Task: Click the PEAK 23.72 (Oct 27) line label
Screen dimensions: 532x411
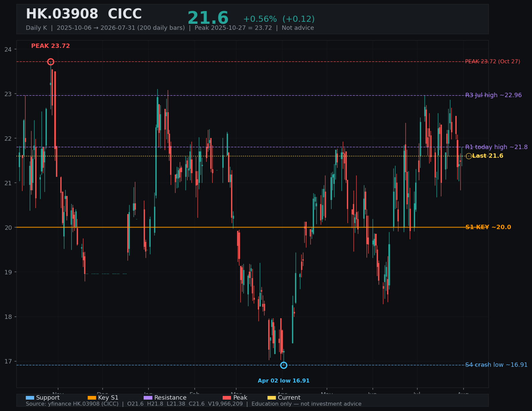Action: click(492, 62)
